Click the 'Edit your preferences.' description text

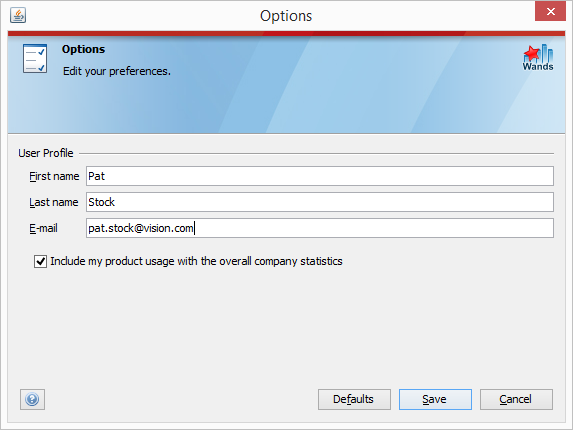pyautogui.click(x=117, y=71)
